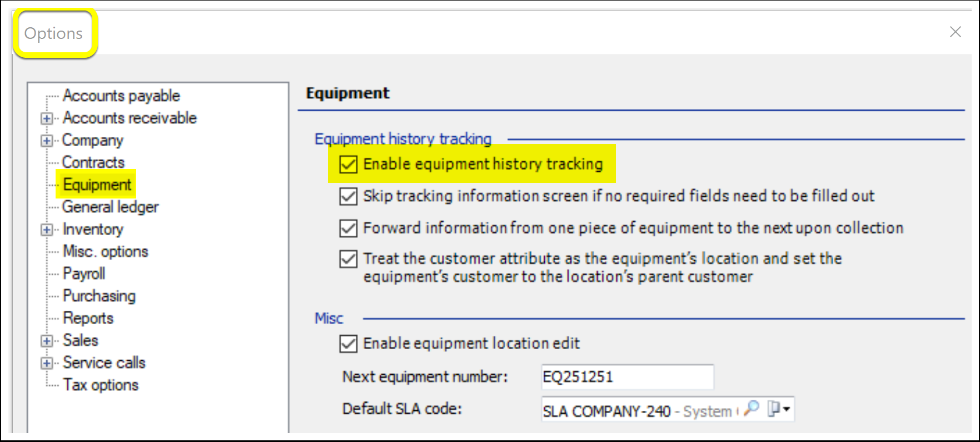
Task: Close the Options dialog
Action: click(x=955, y=32)
